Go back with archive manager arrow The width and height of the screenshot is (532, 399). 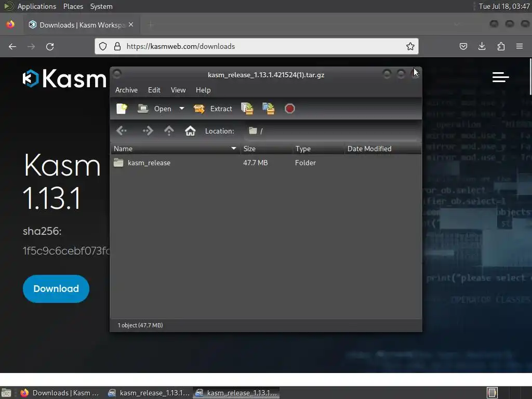[x=122, y=130]
